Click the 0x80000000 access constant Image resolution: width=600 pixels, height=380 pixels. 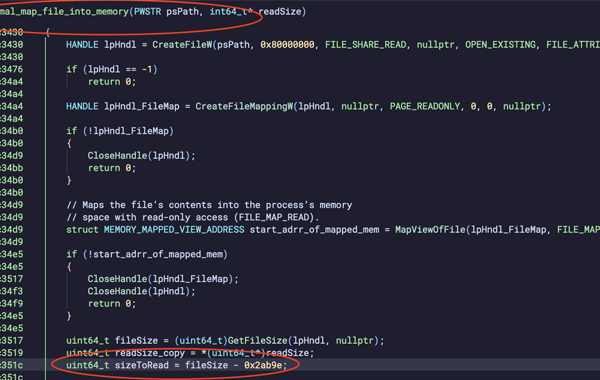tap(287, 45)
